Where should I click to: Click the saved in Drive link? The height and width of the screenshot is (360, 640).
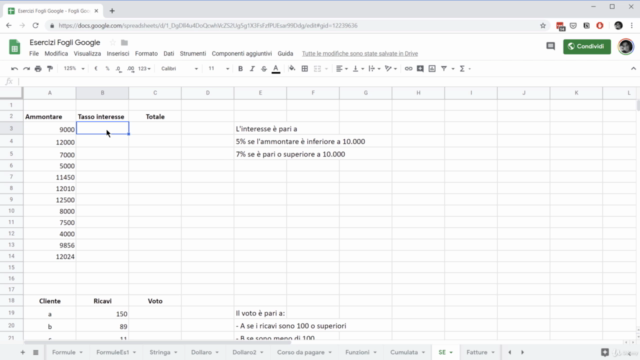coord(360,53)
